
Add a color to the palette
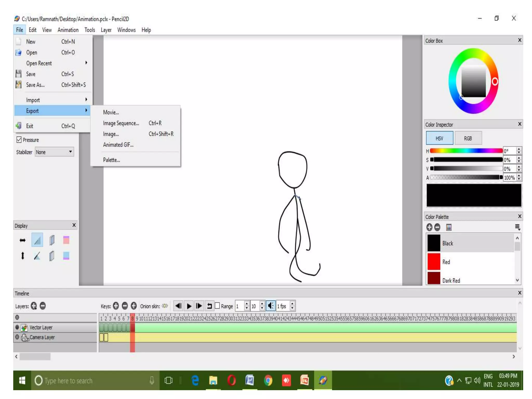[x=429, y=227]
